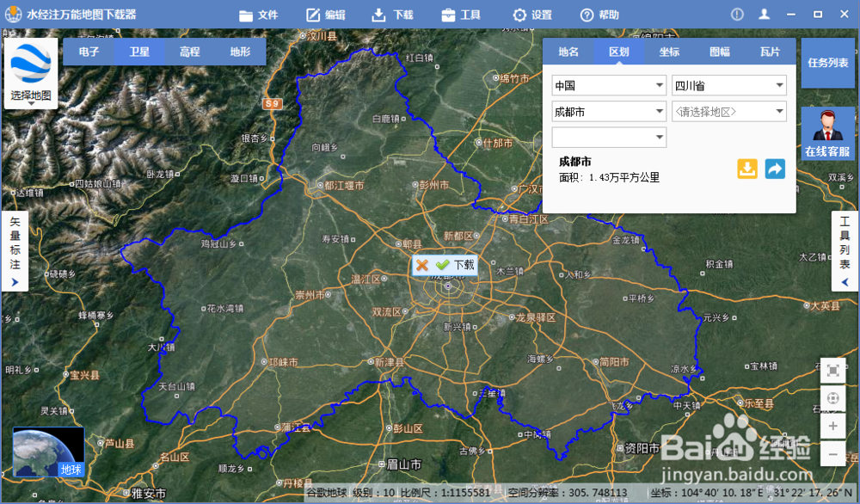Click the 成都市 area name text
This screenshot has width=860, height=504.
pyautogui.click(x=574, y=162)
